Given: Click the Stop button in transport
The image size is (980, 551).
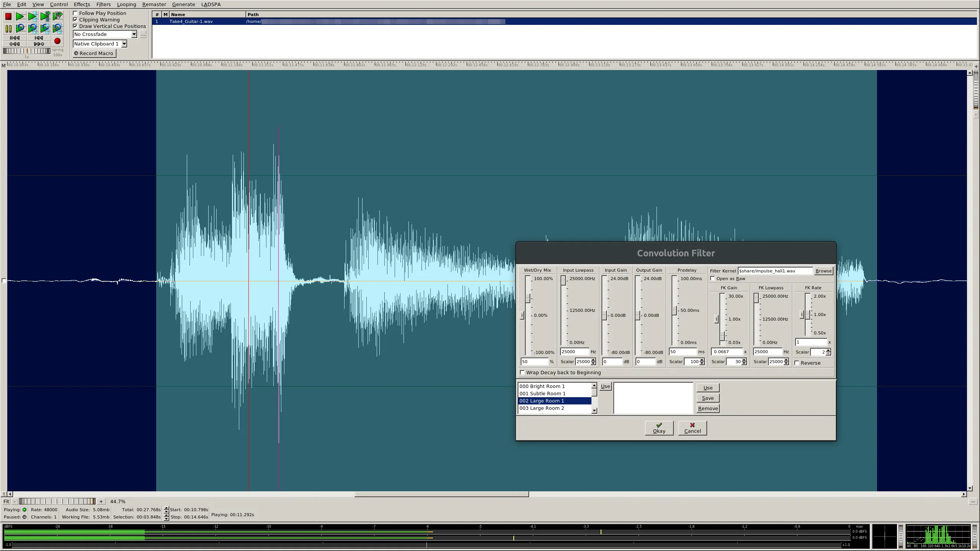Looking at the screenshot, I should [8, 15].
